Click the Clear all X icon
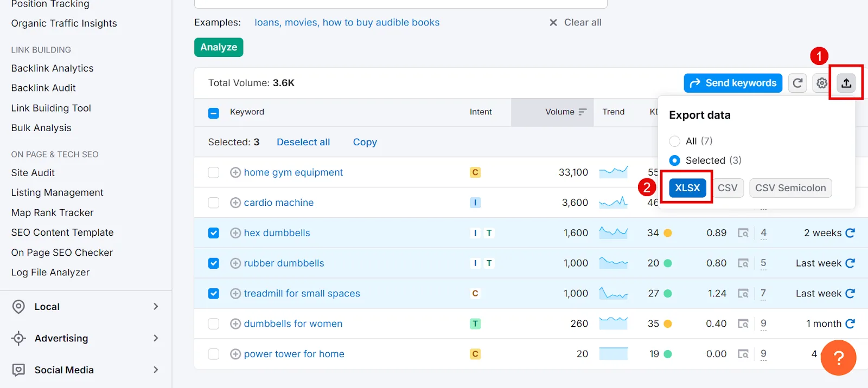868x388 pixels. click(553, 23)
